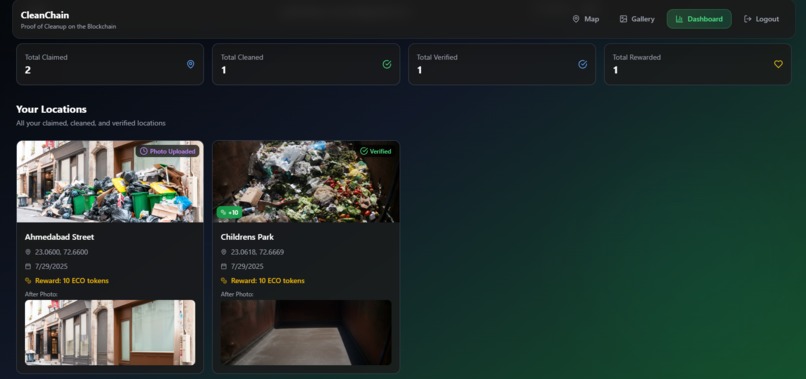
Task: Click the Ahmedabad Street title
Action: click(59, 237)
